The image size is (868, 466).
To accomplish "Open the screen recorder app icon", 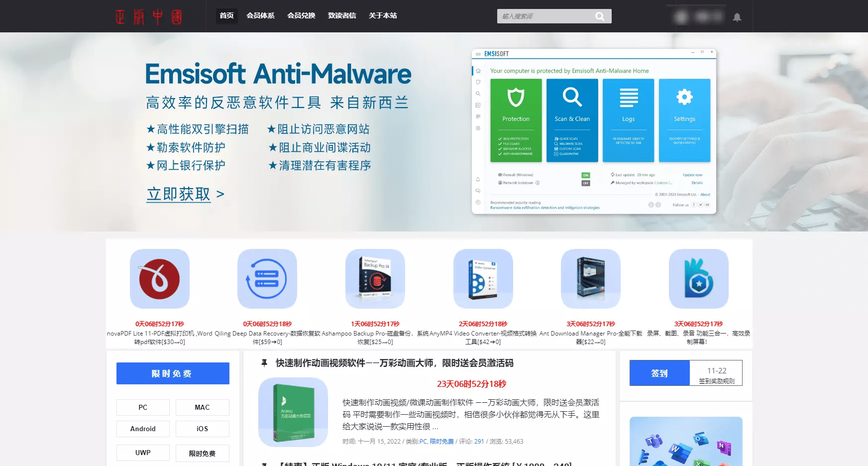I will (x=699, y=279).
